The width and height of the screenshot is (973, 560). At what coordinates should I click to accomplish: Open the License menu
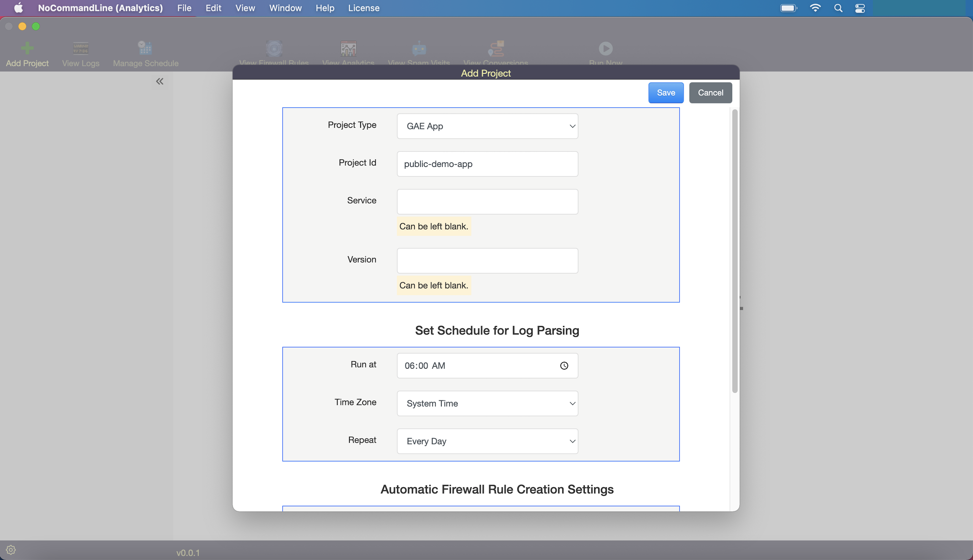coord(364,8)
